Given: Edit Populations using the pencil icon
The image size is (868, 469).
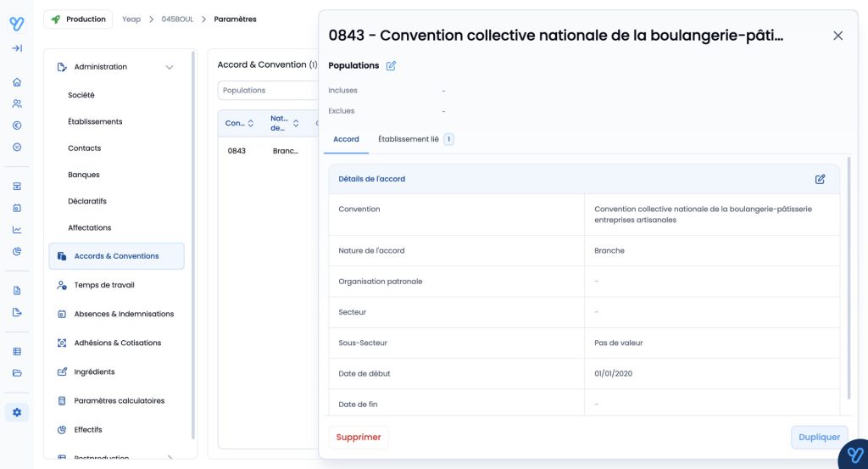Looking at the screenshot, I should click(391, 66).
